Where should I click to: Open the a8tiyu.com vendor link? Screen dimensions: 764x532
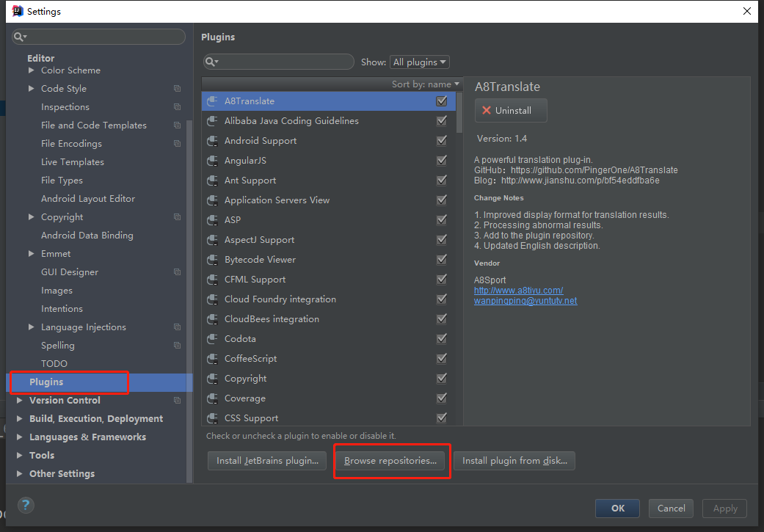(x=518, y=291)
